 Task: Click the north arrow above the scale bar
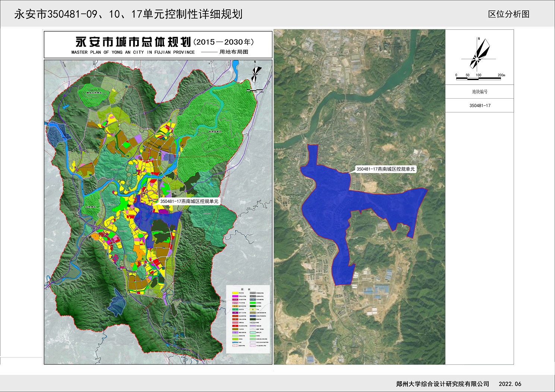point(479,54)
